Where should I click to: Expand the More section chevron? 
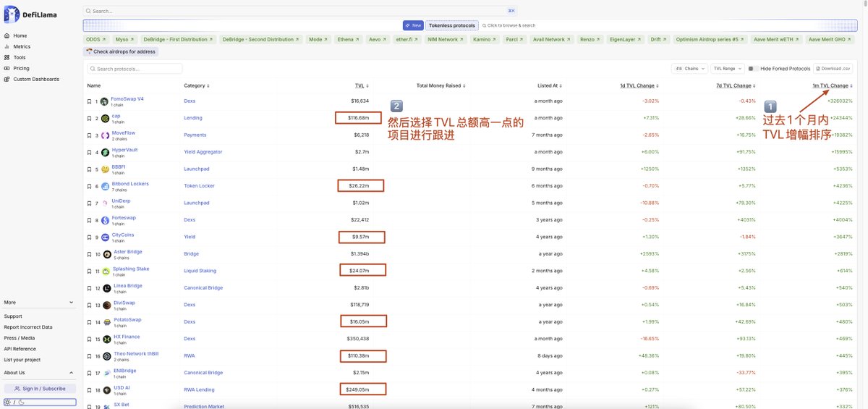[x=71, y=303]
